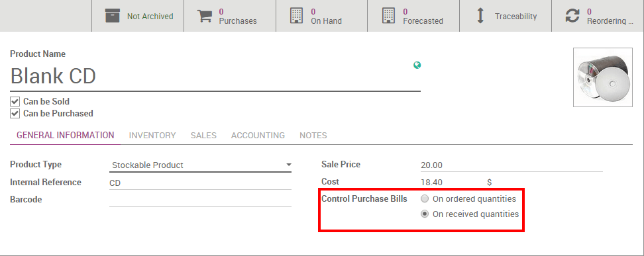The height and width of the screenshot is (256, 644).
Task: Click the Reordering refresh arrows icon
Action: point(572,16)
